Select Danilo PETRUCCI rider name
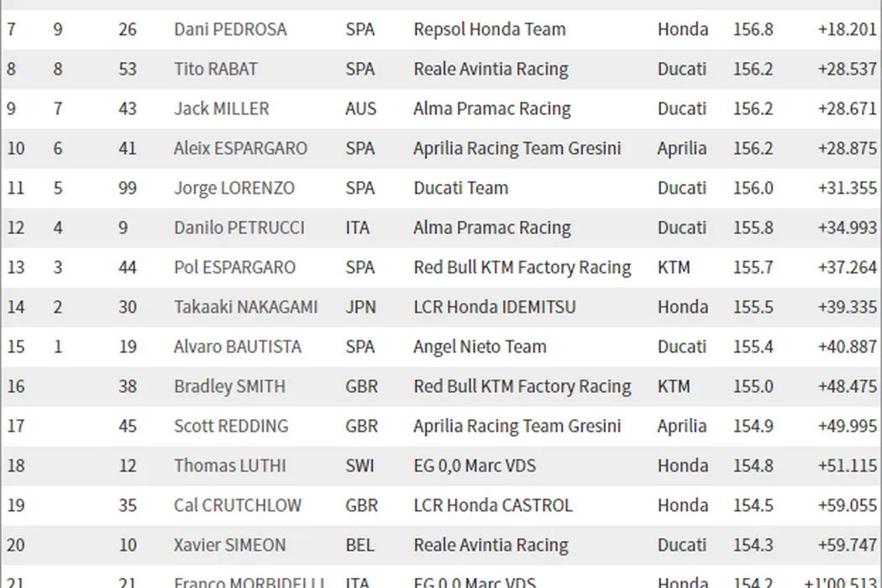Viewport: 882px width, 588px height. (x=239, y=228)
